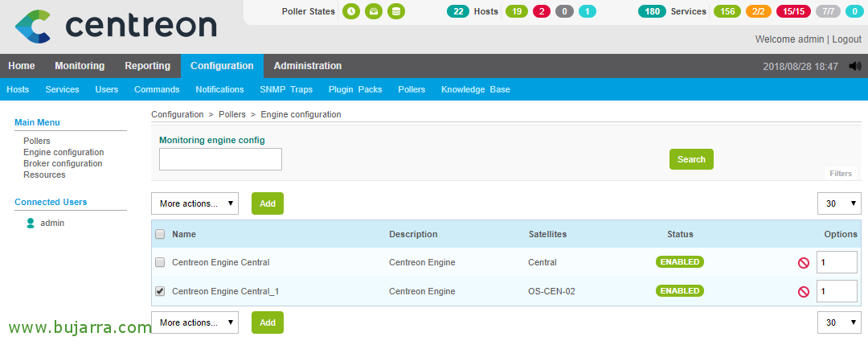The width and height of the screenshot is (868, 345).
Task: Open total services badge 180
Action: [x=652, y=11]
